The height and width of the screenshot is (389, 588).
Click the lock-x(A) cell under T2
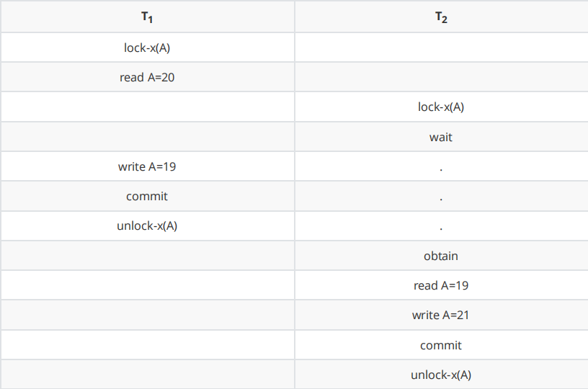[441, 107]
